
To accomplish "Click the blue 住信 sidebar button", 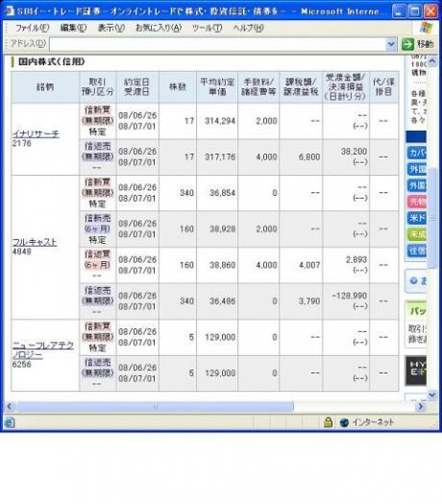I will (x=417, y=250).
